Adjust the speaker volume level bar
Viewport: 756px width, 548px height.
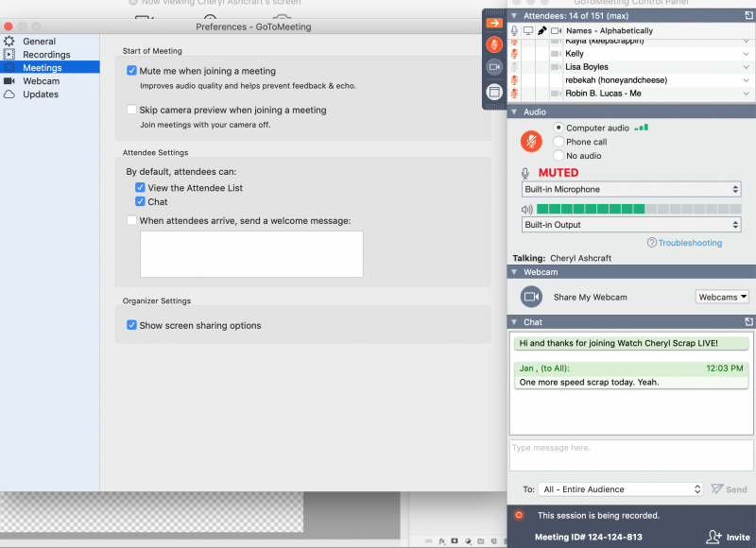click(639, 209)
